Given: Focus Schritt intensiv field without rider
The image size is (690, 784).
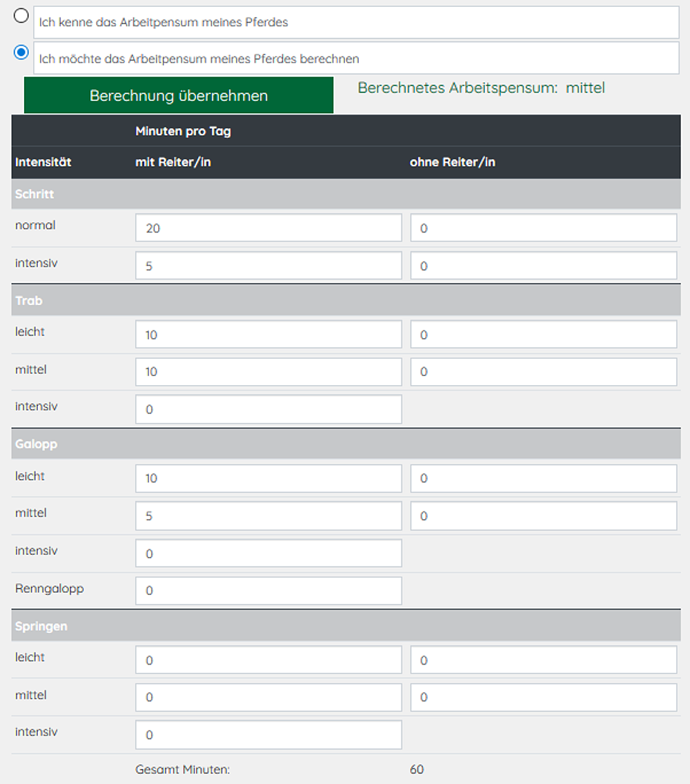Looking at the screenshot, I should [x=543, y=266].
